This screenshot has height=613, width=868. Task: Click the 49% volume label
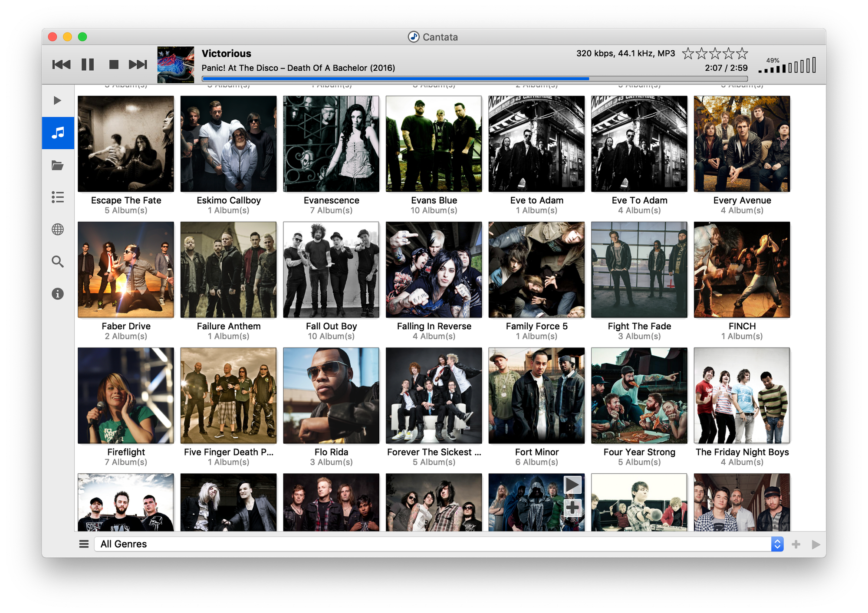773,61
